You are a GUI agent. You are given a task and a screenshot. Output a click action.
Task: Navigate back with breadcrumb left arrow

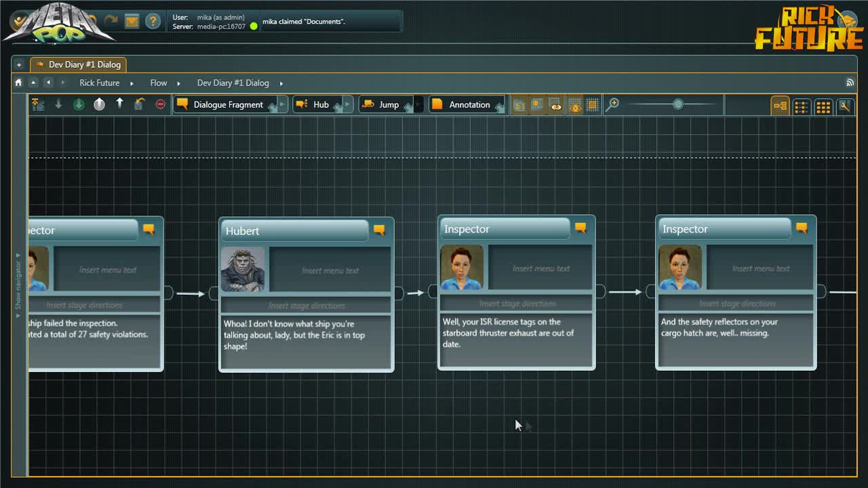click(x=48, y=83)
